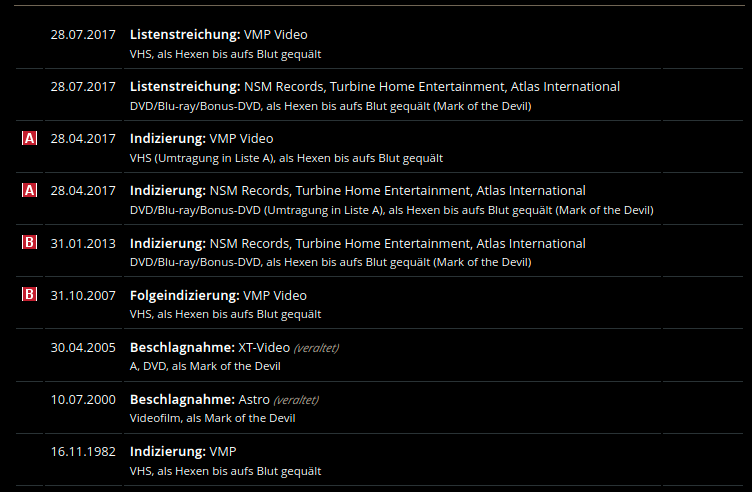Click red A icon beside NSM Records Indizierung 28.04.2017
Image resolution: width=752 pixels, height=492 pixels.
(29, 190)
